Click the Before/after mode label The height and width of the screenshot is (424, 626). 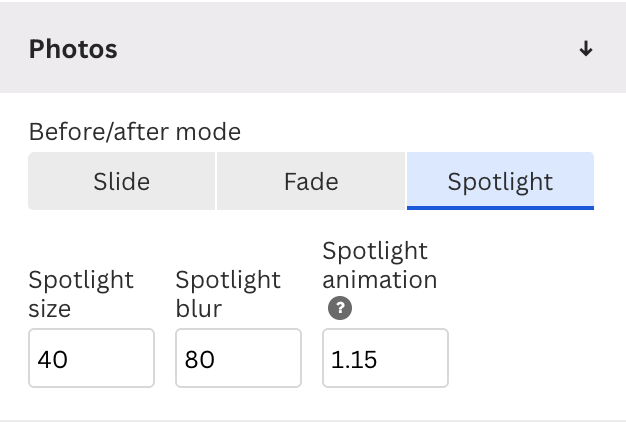(135, 131)
